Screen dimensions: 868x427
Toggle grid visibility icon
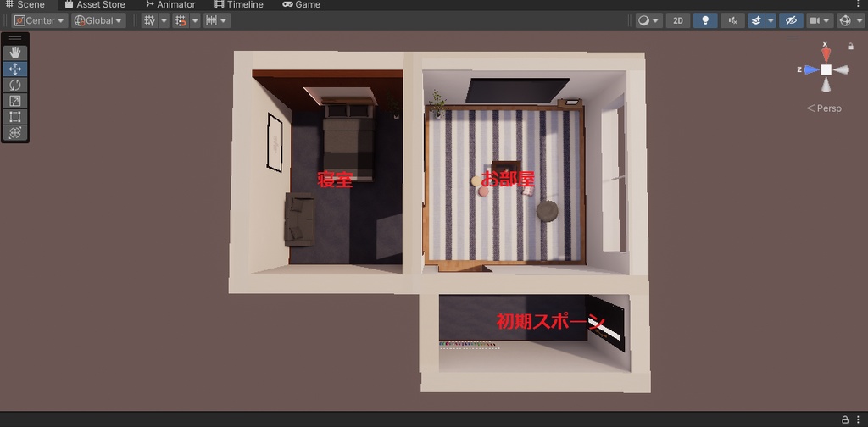tap(149, 20)
